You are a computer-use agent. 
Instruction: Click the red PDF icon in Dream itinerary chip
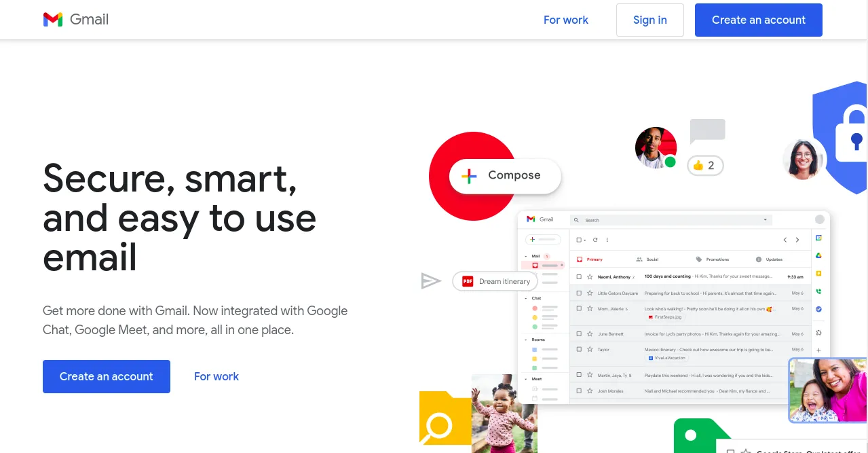468,281
